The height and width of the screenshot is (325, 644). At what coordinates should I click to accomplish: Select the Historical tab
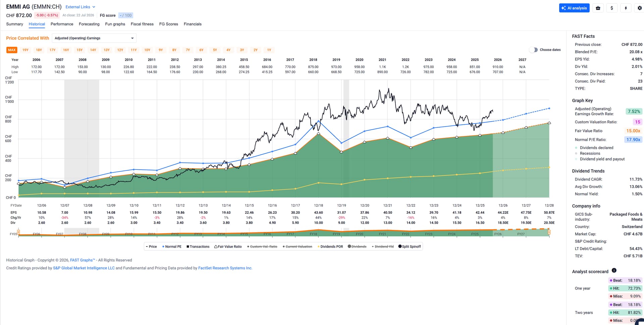[37, 24]
